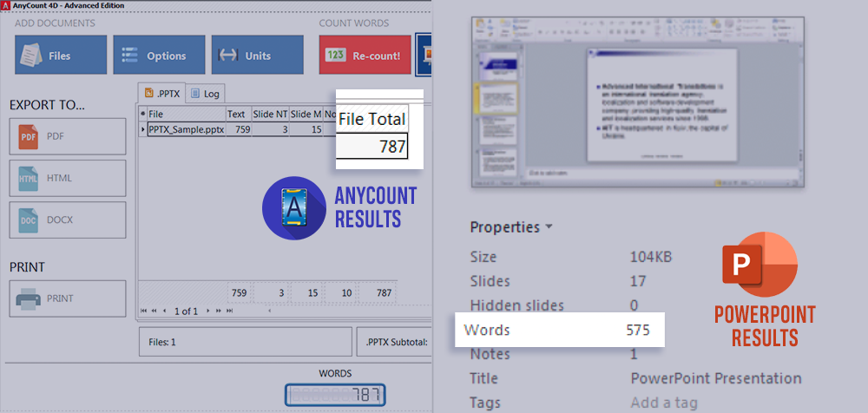The height and width of the screenshot is (413, 868).
Task: Print results with the PRINT button
Action: point(68,298)
